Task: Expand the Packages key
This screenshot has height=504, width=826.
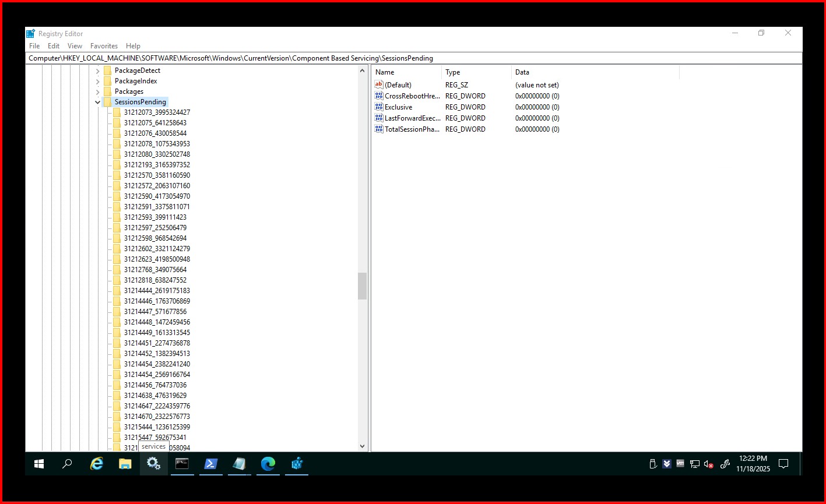Action: click(98, 91)
